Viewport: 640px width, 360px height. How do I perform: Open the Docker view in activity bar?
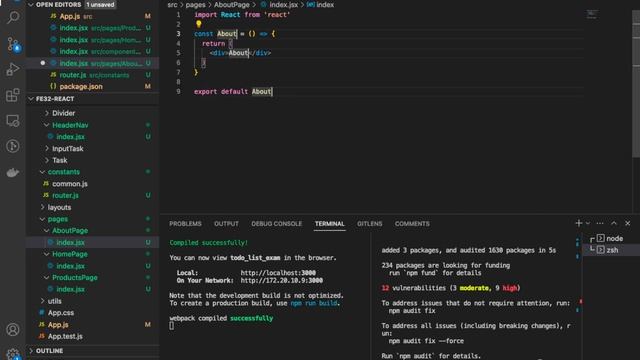pyautogui.click(x=13, y=172)
